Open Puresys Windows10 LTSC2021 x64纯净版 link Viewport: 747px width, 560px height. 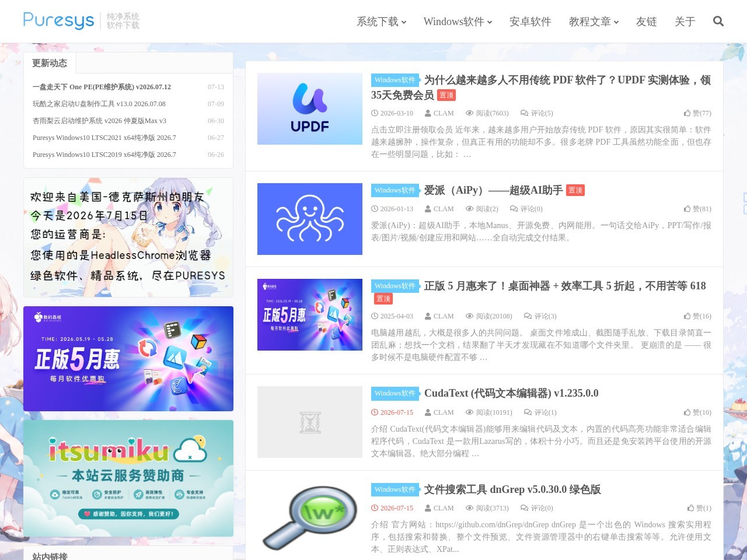coord(104,138)
